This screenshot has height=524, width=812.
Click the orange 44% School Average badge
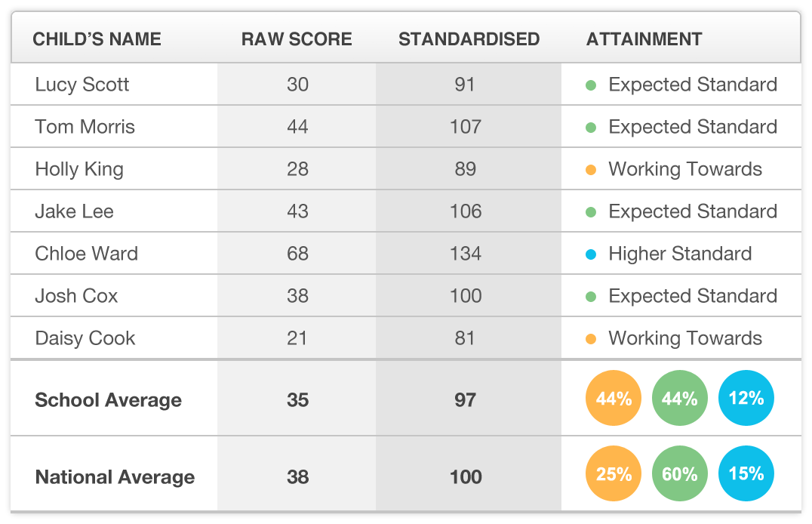[614, 399]
